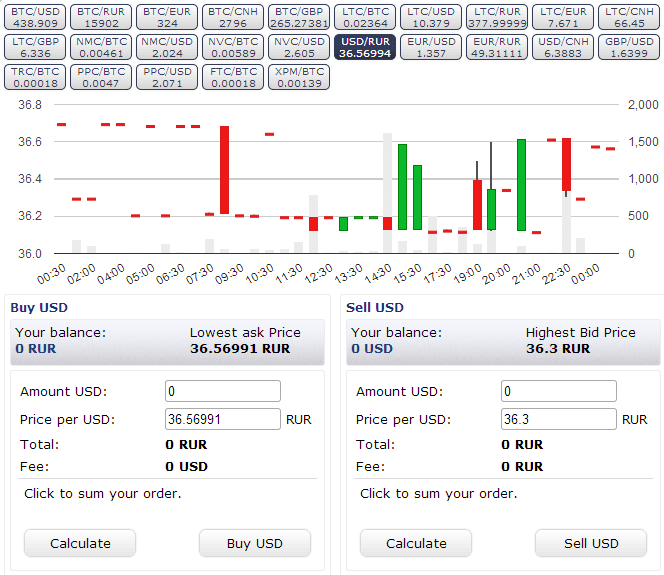Viewport: 664px width, 575px height.
Task: Choose NVC/BTC pair
Action: (233, 47)
